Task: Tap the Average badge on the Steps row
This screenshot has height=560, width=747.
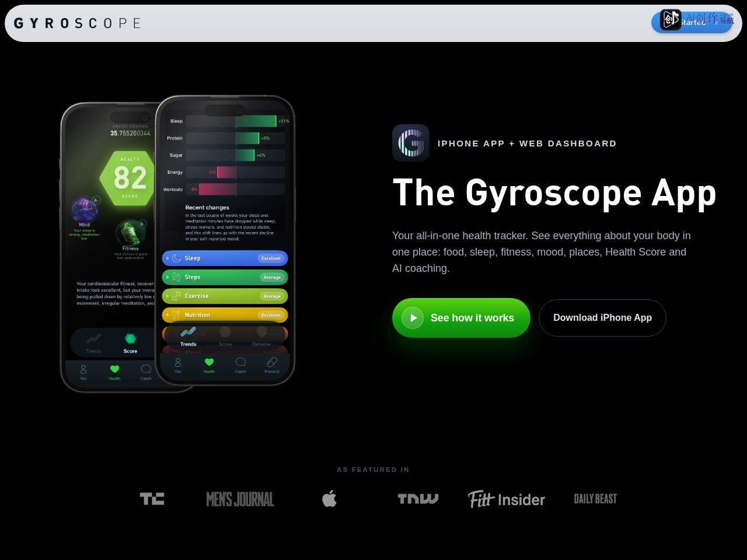Action: coord(272,277)
